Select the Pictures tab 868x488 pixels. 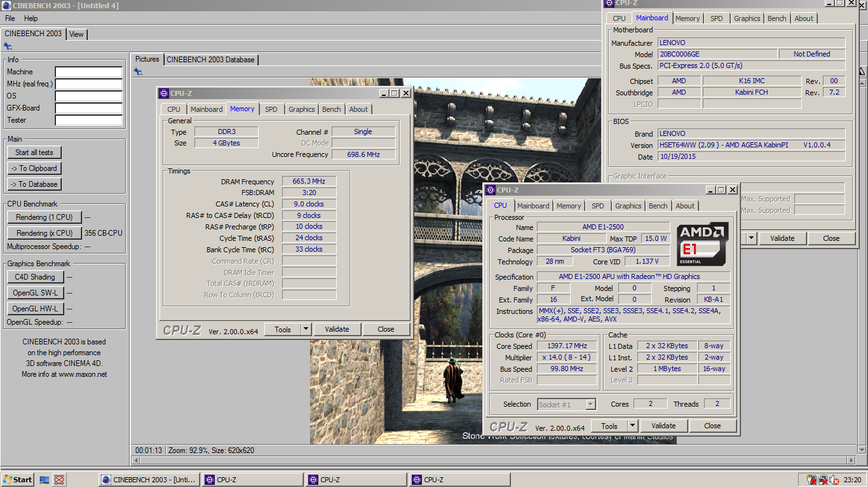147,59
